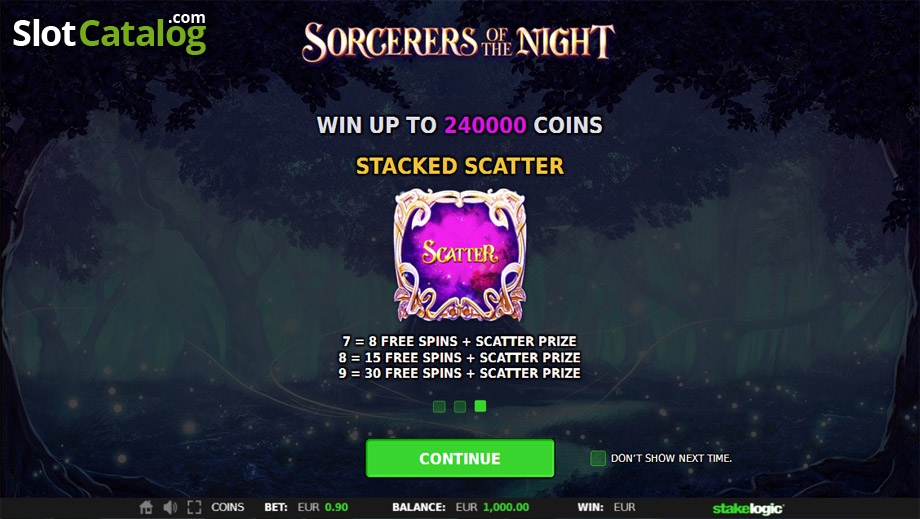This screenshot has height=519, width=920.
Task: Click the green CONTINUE button
Action: point(460,458)
